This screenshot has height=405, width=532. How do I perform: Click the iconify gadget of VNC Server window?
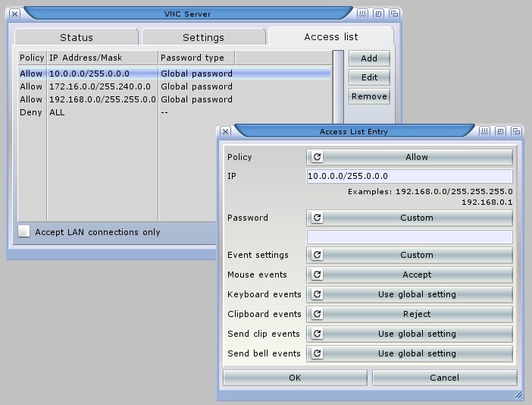click(x=364, y=14)
